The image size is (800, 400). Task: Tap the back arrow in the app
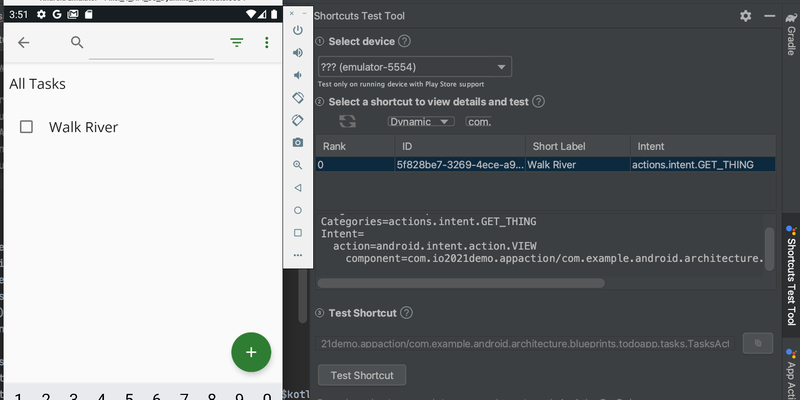click(23, 43)
